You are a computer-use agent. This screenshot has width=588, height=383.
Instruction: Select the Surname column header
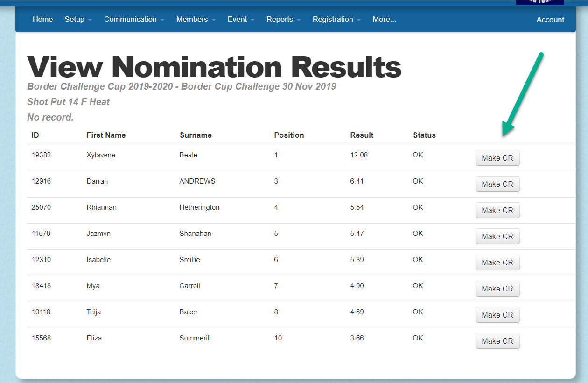pos(196,135)
